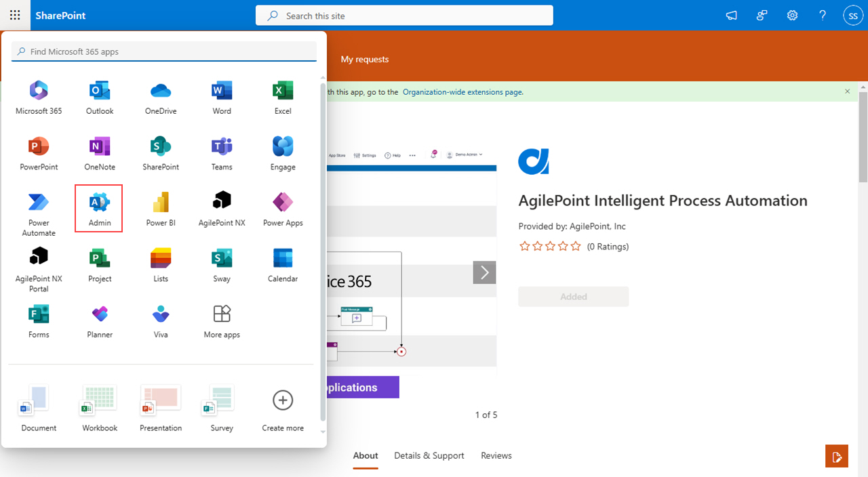This screenshot has width=868, height=477.
Task: Click the star rating row
Action: [x=550, y=247]
